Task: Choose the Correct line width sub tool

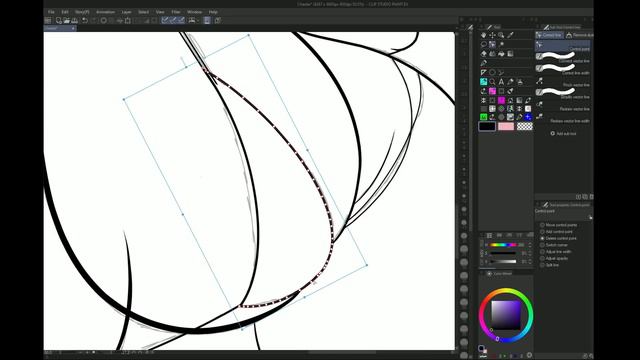Action: pyautogui.click(x=563, y=69)
